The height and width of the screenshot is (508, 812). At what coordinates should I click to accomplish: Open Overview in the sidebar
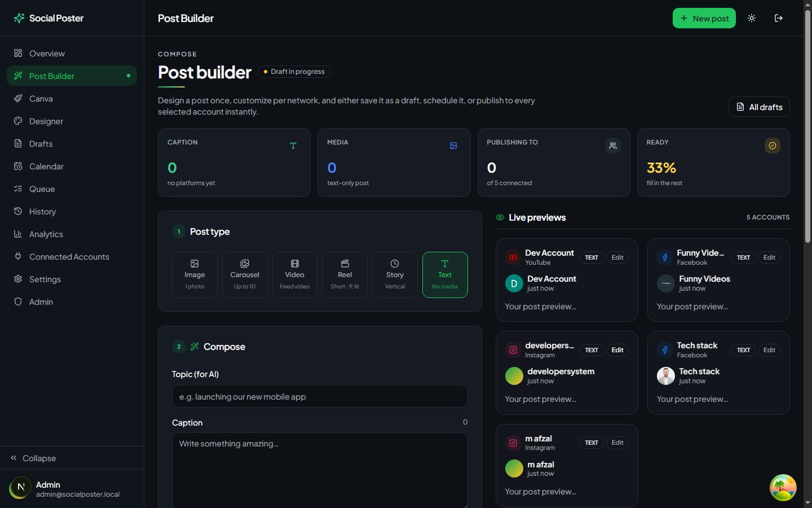pos(72,53)
